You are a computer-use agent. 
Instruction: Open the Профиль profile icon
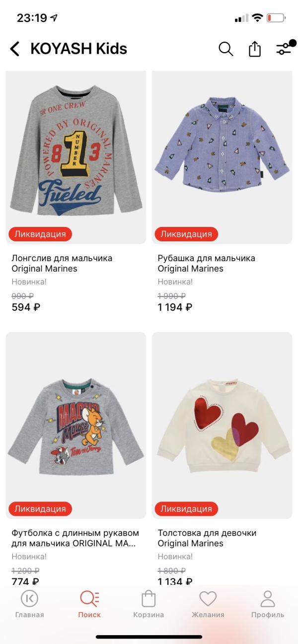click(268, 604)
